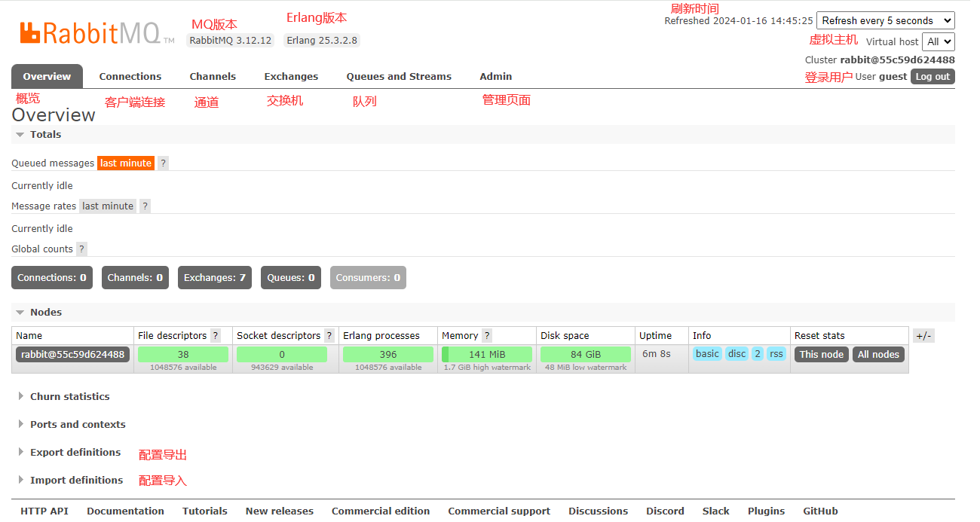
Task: Click the RabbitMQ logo
Action: [96, 32]
